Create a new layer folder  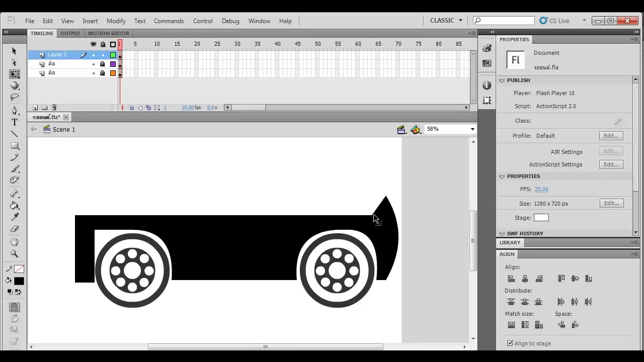point(44,108)
